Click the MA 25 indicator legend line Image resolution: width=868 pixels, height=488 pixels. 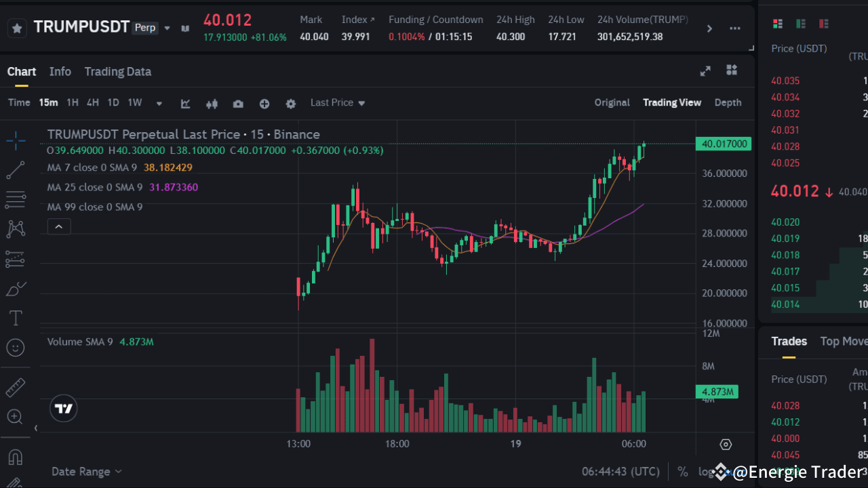click(x=123, y=187)
